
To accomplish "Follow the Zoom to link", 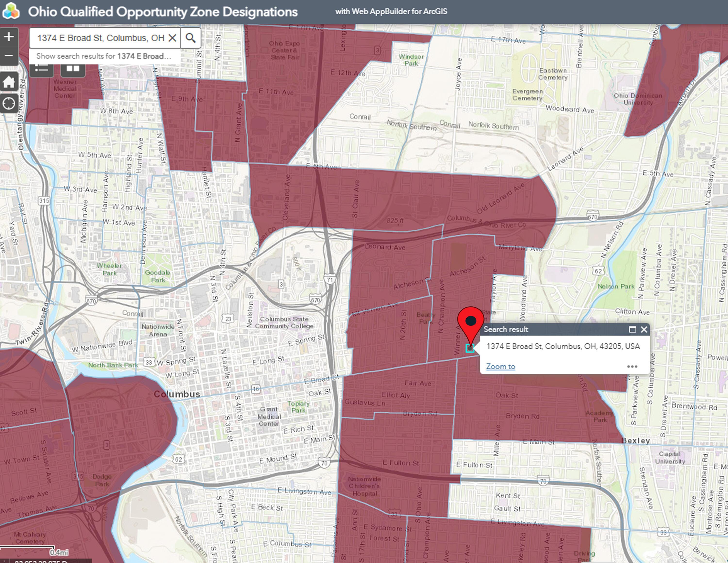I will pyautogui.click(x=501, y=367).
